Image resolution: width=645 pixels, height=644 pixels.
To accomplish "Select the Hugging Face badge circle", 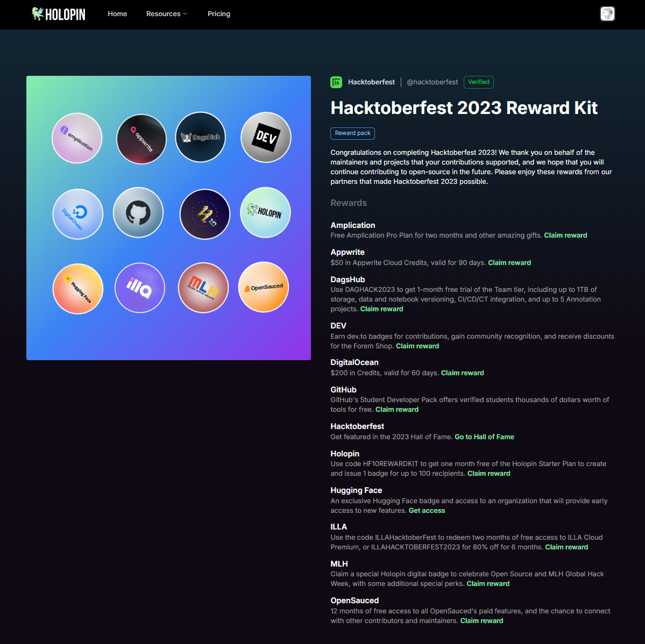I will click(x=78, y=289).
